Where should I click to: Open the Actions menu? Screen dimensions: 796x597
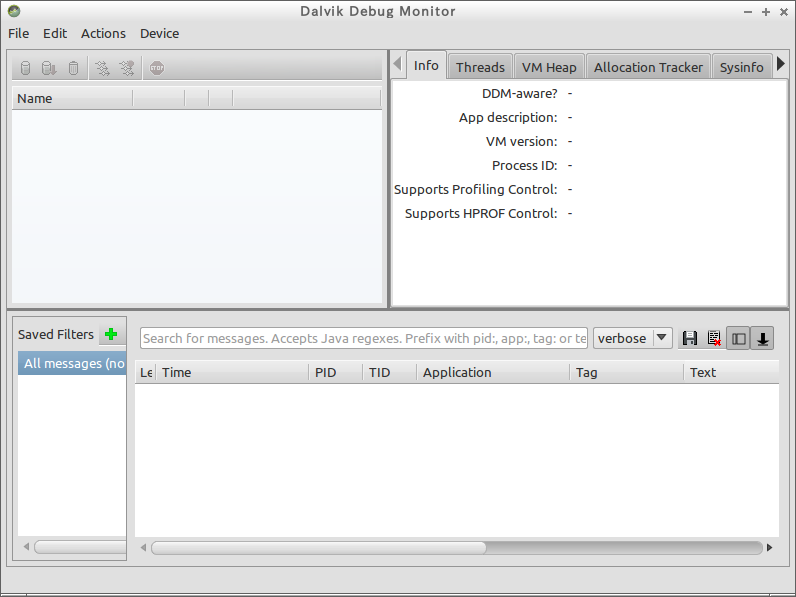pos(103,34)
